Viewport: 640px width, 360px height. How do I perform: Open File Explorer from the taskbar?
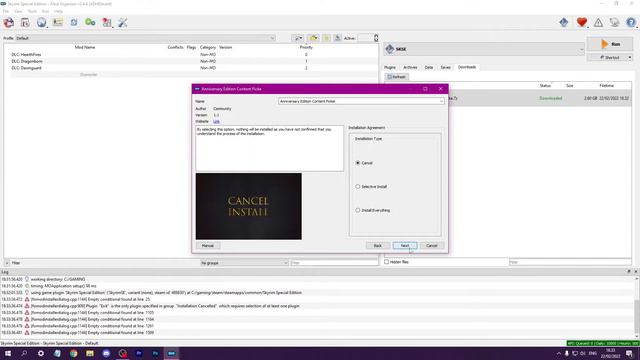tap(90, 353)
